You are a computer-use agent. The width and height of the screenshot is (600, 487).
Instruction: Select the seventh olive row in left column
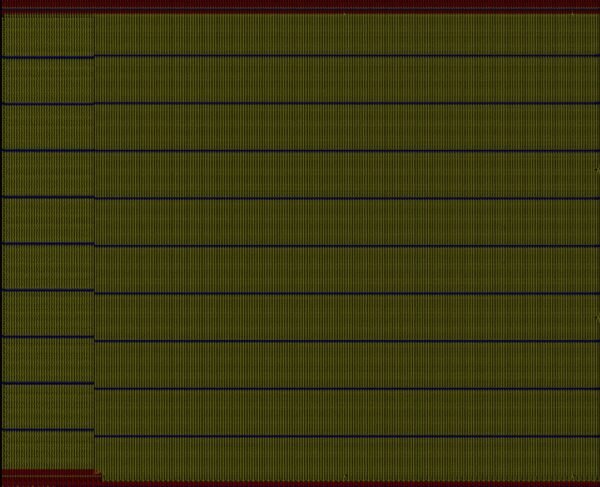(x=47, y=314)
